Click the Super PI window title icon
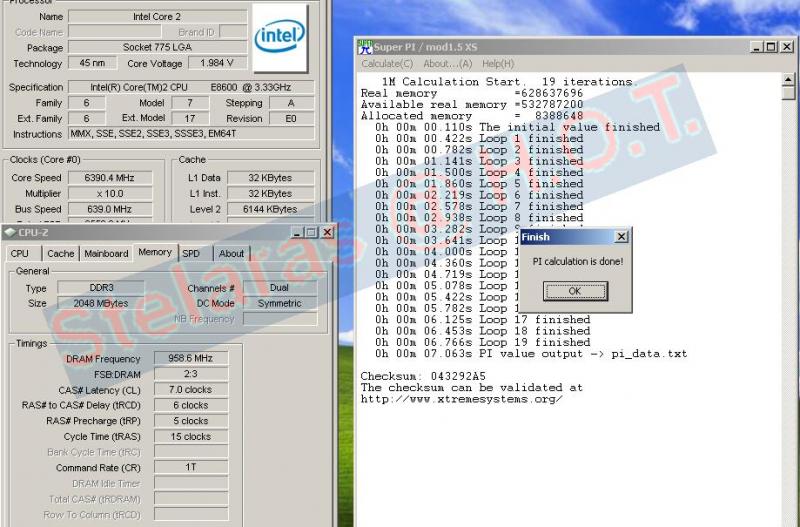Viewport: 800px width, 527px height. 365,47
